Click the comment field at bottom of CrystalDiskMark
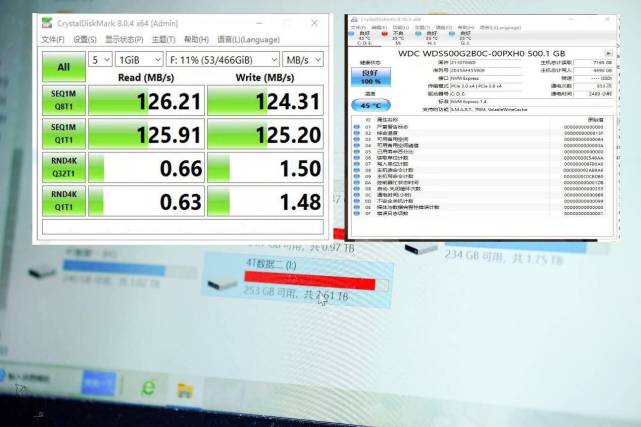This screenshot has height=427, width=641. pos(183,227)
